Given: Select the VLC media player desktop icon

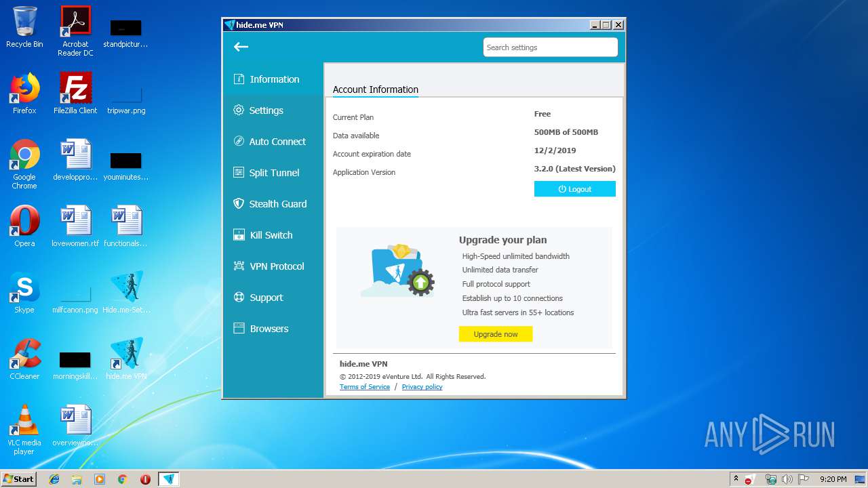Looking at the screenshot, I should 24,430.
